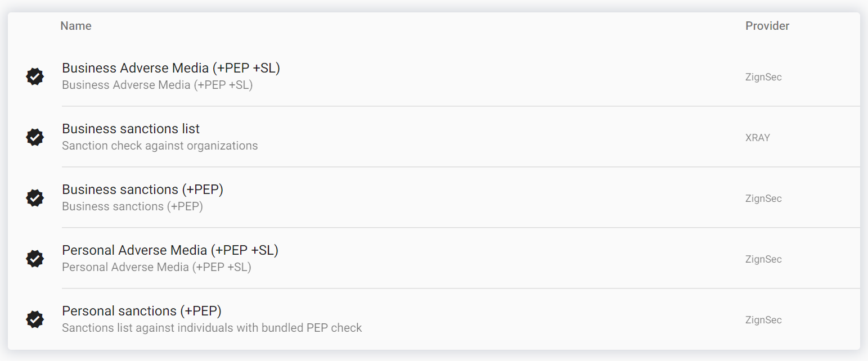
Task: Click verified badge next to Business sanctions (+PEP)
Action: point(35,198)
